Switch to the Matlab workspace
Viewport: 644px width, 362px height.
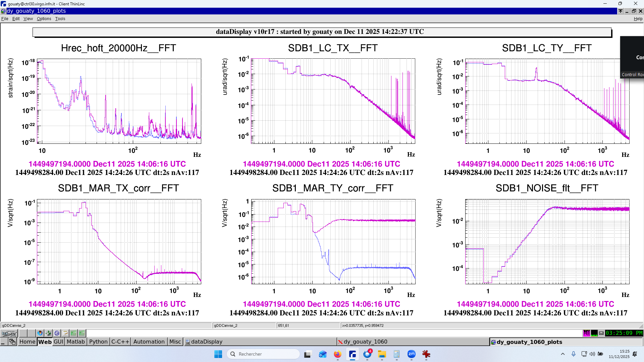tap(75, 342)
